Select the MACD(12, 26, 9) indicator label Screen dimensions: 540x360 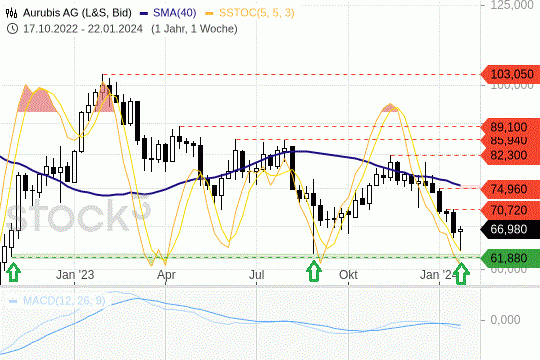pyautogui.click(x=64, y=301)
